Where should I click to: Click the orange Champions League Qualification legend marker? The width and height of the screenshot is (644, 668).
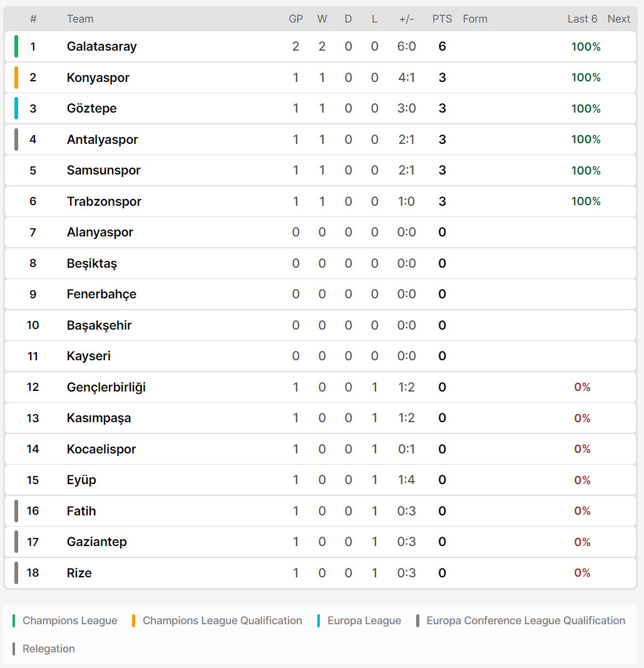134,620
